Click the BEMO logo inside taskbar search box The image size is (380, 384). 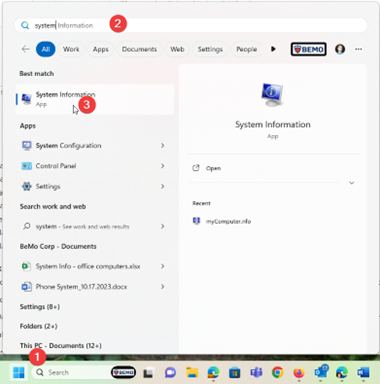point(123,372)
